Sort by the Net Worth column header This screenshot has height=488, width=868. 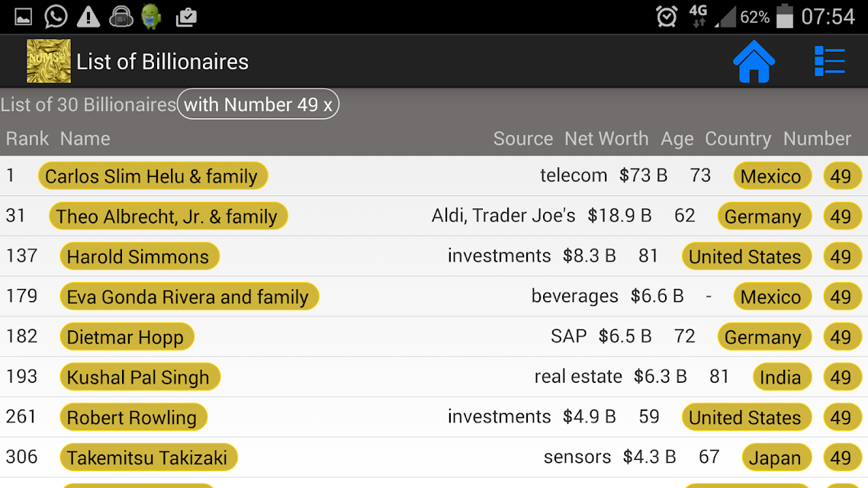tap(606, 138)
